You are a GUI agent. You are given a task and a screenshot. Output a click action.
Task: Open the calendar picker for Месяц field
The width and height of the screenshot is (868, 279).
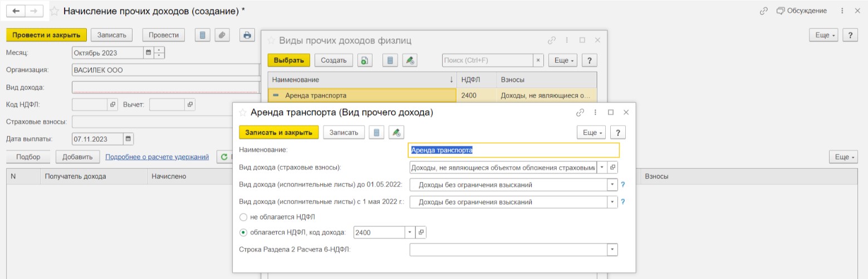point(148,53)
